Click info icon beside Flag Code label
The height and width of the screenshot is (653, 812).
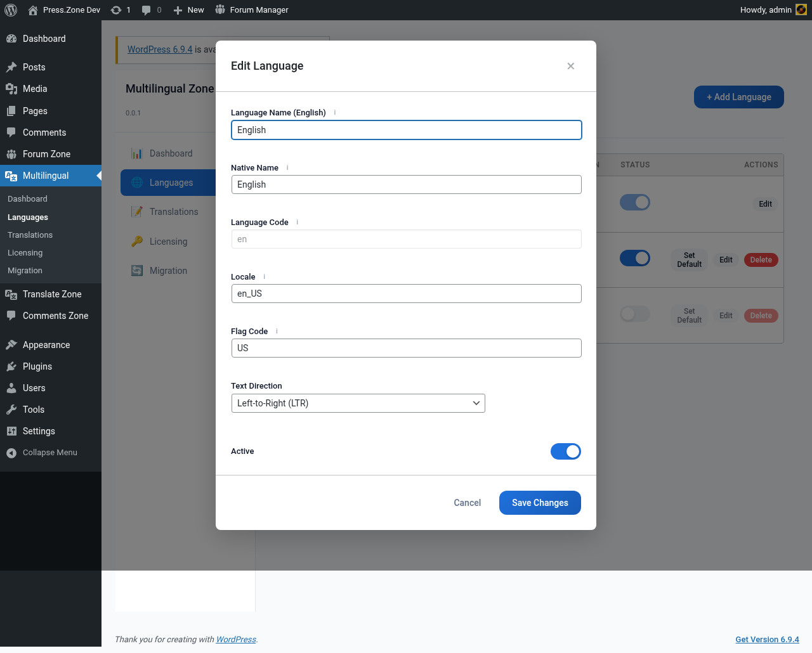(x=277, y=331)
